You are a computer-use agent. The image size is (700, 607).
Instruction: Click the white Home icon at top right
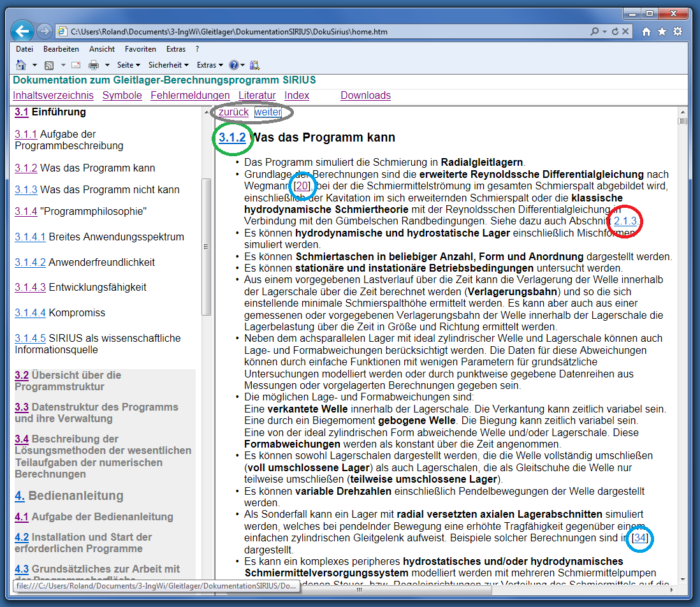click(646, 31)
